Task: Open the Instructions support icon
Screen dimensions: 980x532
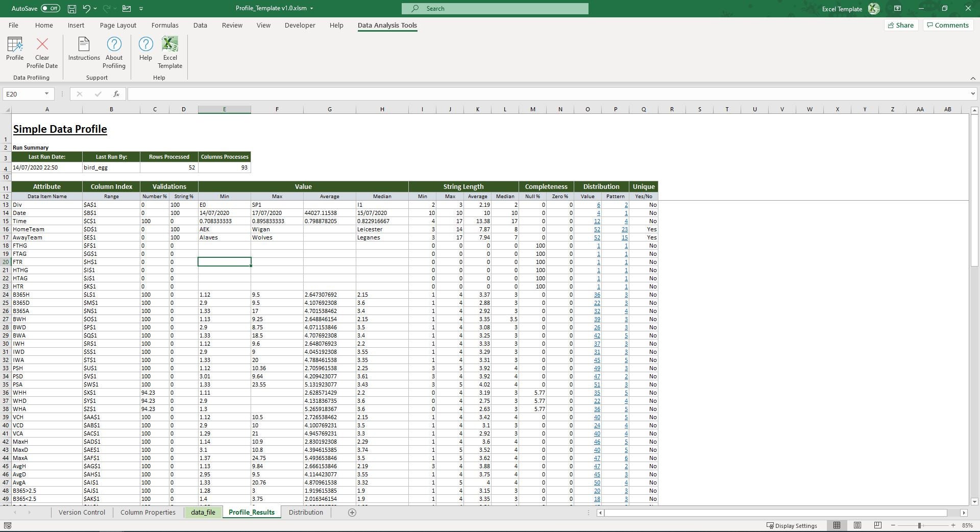Action: point(84,51)
